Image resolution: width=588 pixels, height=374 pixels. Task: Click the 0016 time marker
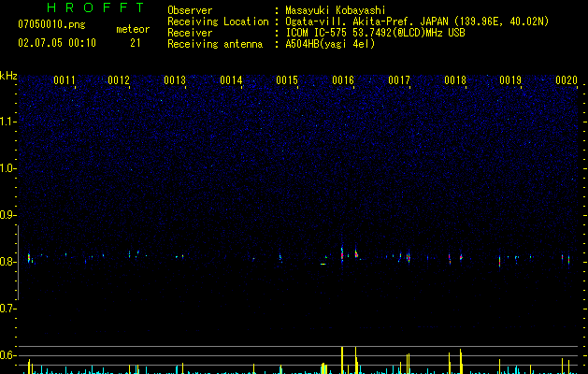(x=343, y=80)
